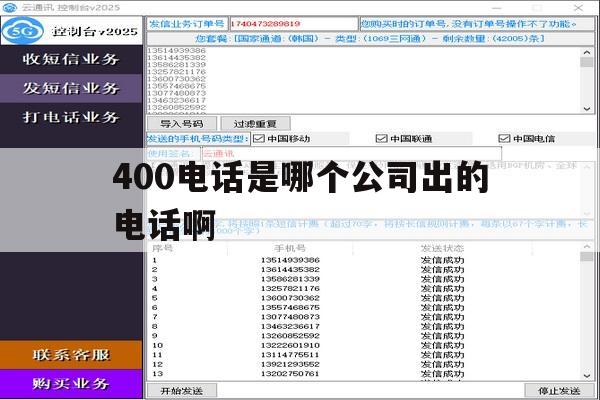
Task: Click 联系客服 button
Action: click(x=71, y=355)
